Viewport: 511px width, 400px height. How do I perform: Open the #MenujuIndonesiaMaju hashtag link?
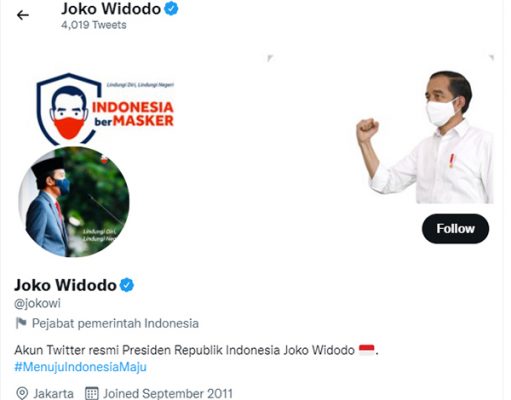pos(80,367)
